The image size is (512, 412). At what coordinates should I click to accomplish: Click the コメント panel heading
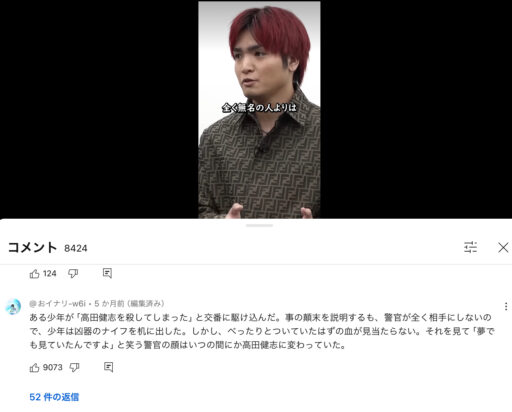(32, 247)
